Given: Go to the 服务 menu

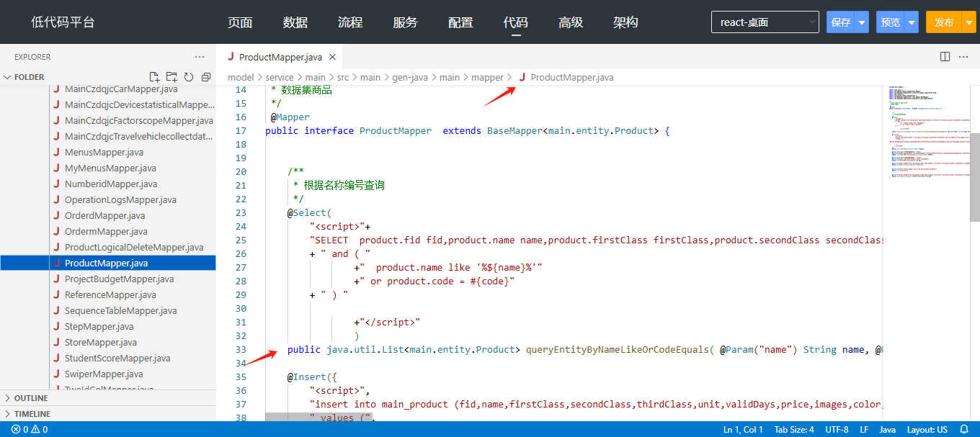Looking at the screenshot, I should 406,22.
